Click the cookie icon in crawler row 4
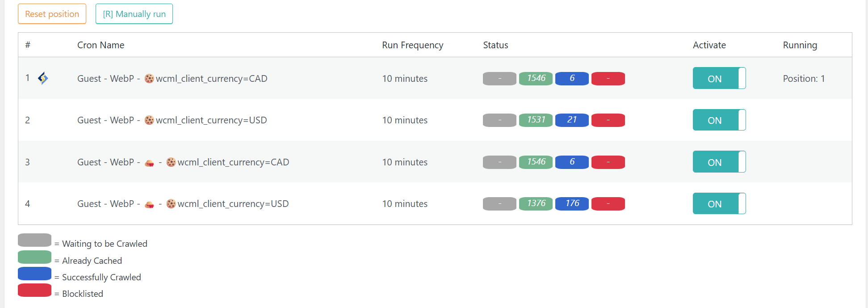 (171, 204)
